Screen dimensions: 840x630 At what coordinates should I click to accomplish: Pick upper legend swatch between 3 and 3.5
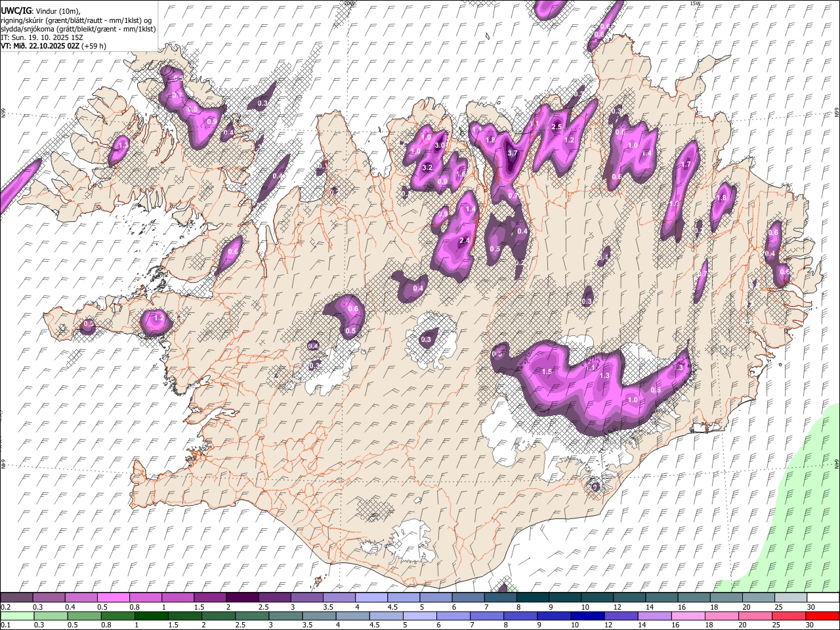[306, 597]
